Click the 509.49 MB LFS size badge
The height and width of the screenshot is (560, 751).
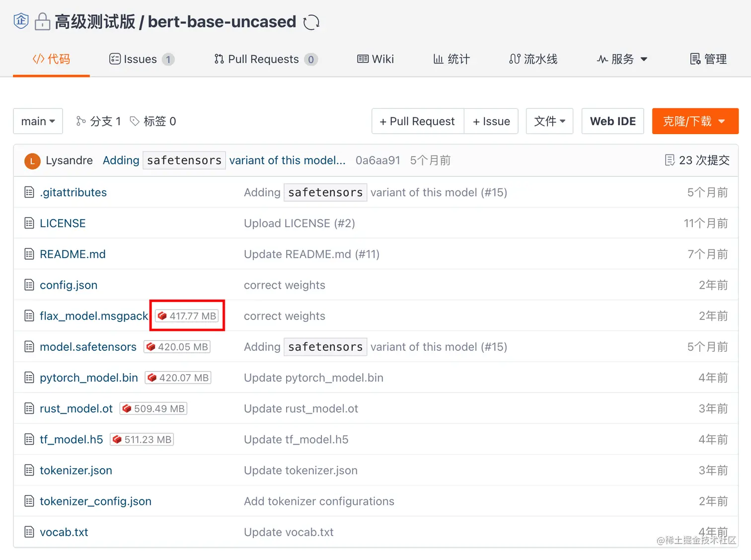[153, 408]
